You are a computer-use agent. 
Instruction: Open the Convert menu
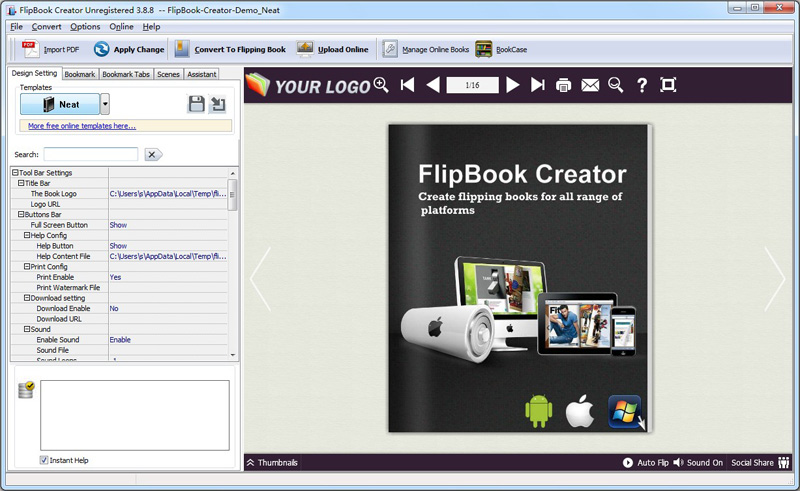(46, 27)
